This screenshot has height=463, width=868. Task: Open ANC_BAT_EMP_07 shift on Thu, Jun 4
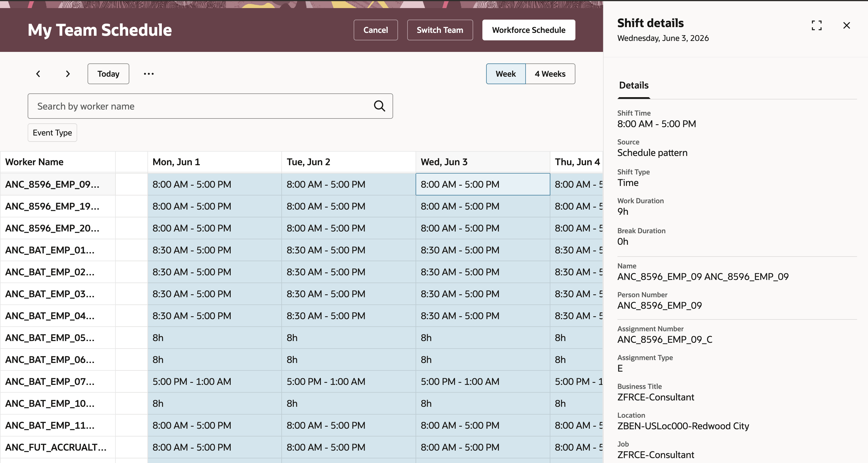point(577,382)
